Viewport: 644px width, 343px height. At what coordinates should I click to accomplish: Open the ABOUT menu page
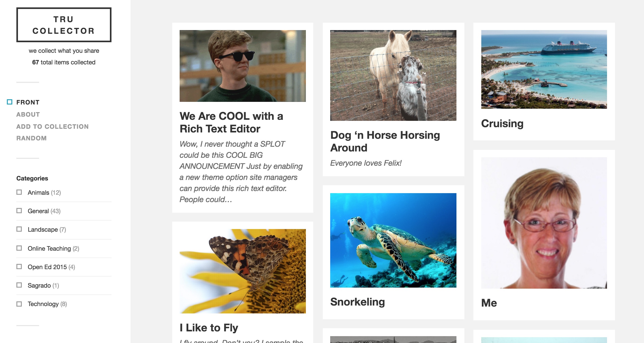[x=28, y=115]
